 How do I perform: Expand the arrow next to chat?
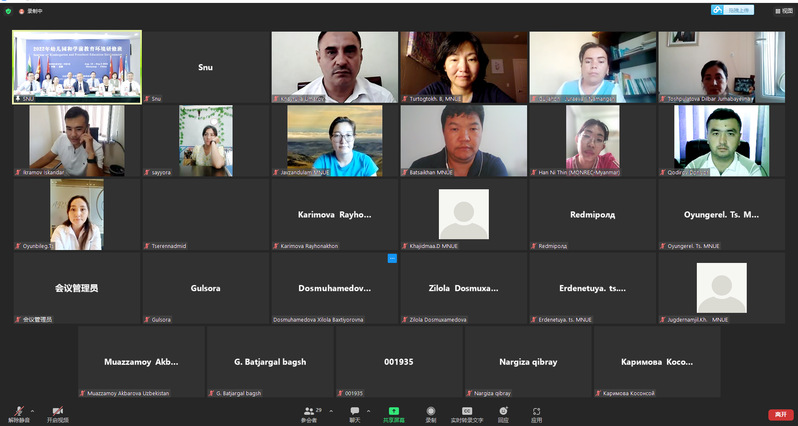point(367,410)
